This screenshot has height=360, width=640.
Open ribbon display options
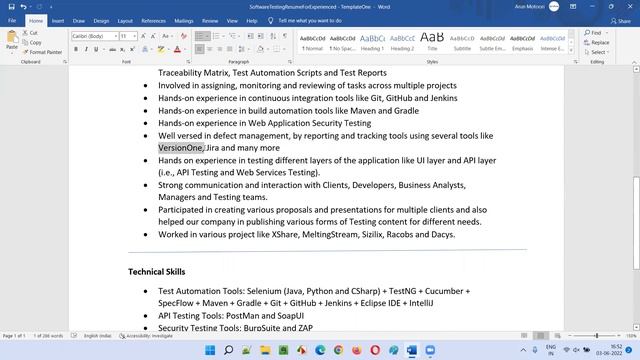573,7
